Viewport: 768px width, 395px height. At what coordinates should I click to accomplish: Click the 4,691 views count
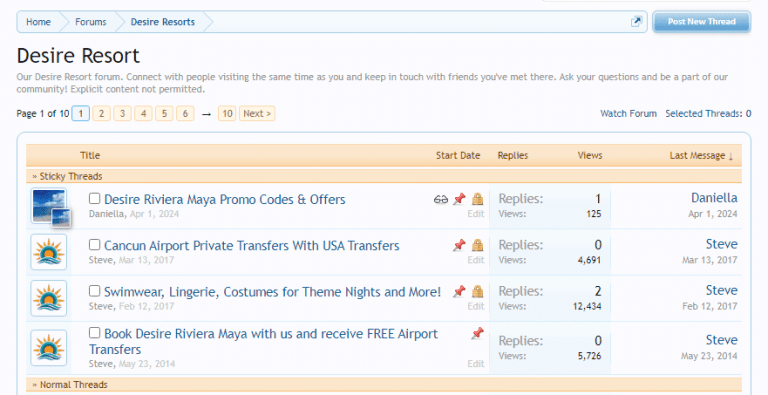tap(589, 260)
